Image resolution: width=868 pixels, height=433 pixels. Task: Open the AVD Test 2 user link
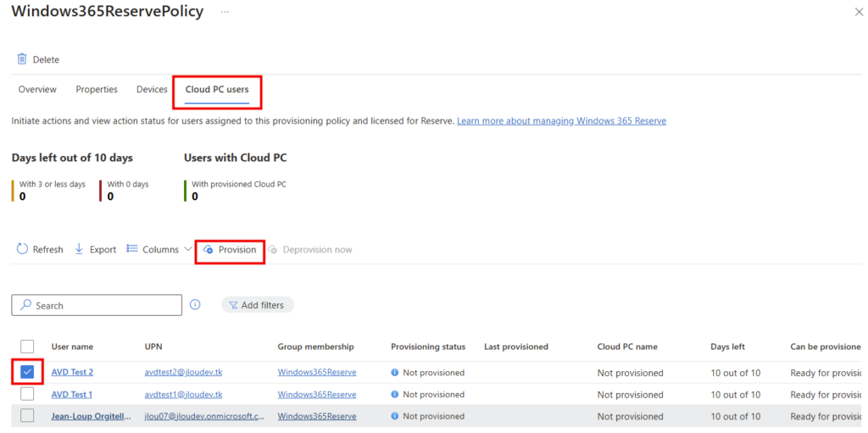[x=73, y=373]
